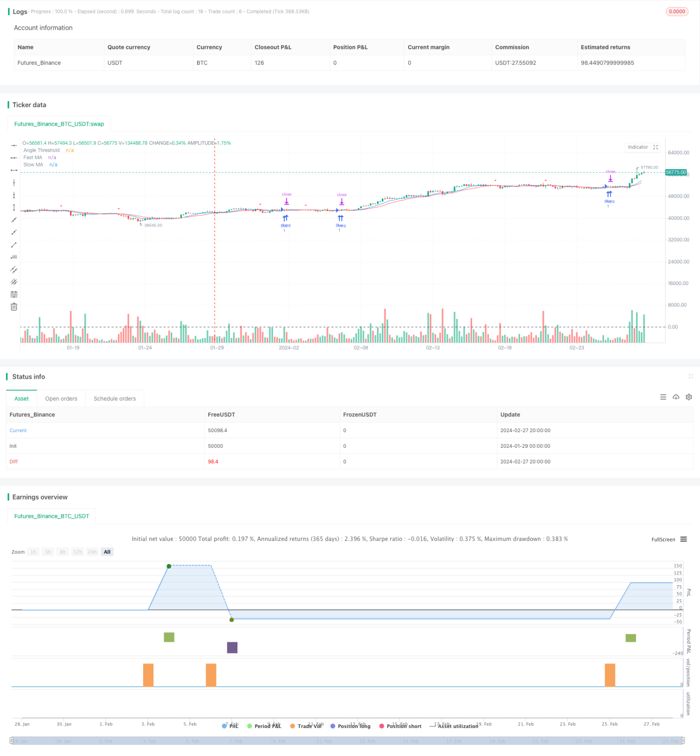Screen dimensions: 700x756
Task: Download status data using cloud icon
Action: coord(676,397)
